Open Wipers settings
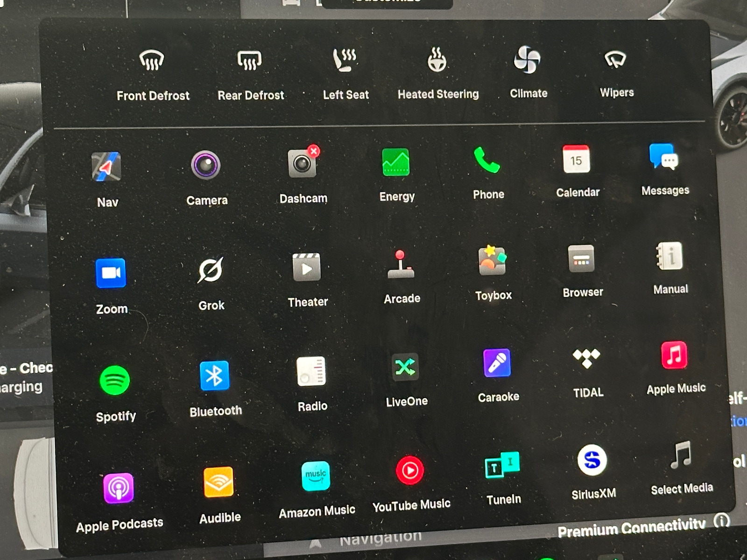This screenshot has height=560, width=747. pos(615,59)
